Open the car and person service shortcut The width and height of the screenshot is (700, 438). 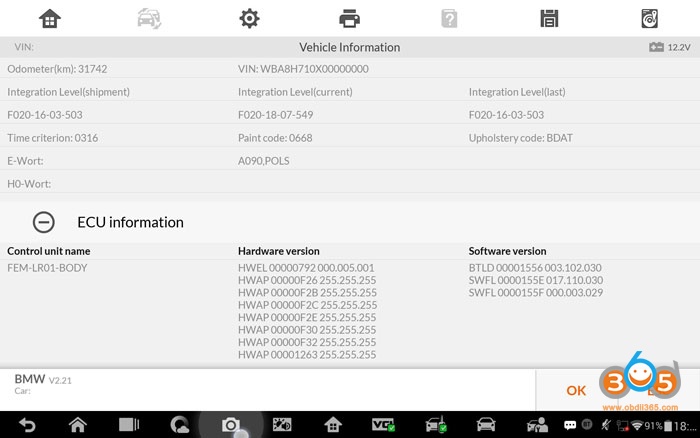click(x=537, y=425)
